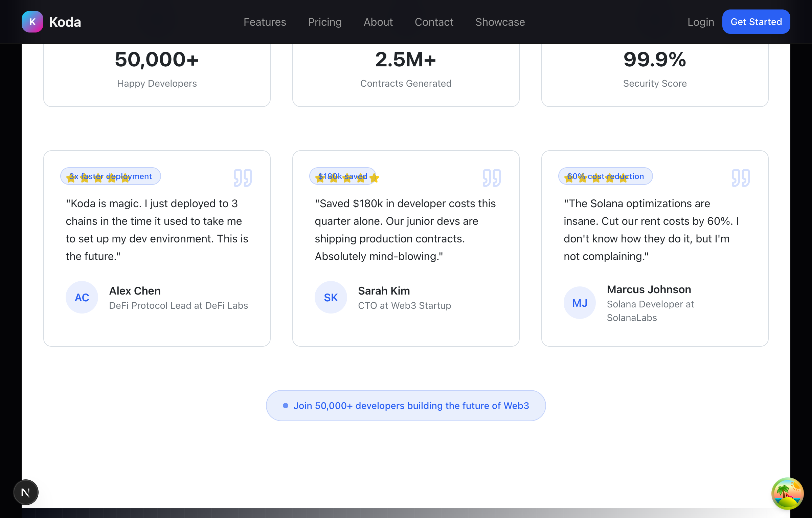The height and width of the screenshot is (518, 812).
Task: Click the N circle in bottom-left corner
Action: tap(26, 492)
